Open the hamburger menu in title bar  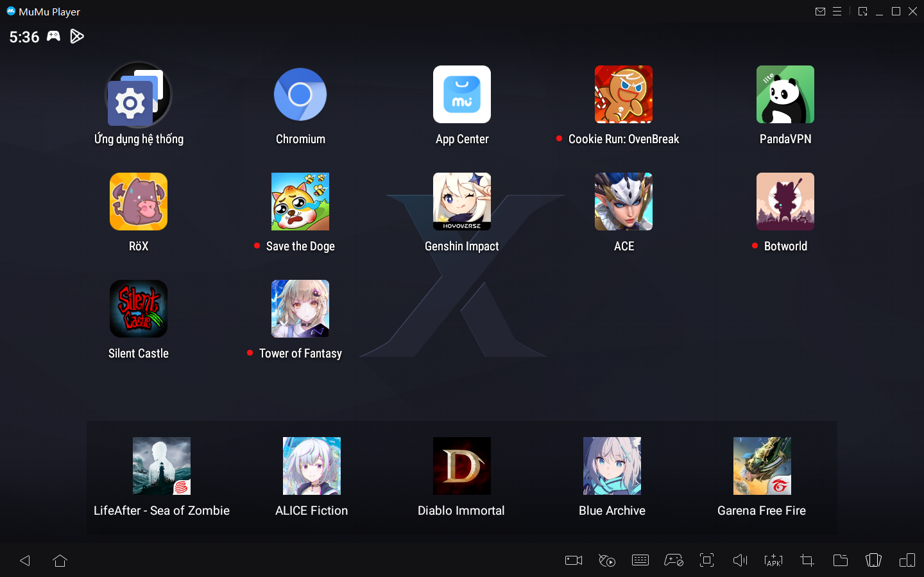coord(837,12)
